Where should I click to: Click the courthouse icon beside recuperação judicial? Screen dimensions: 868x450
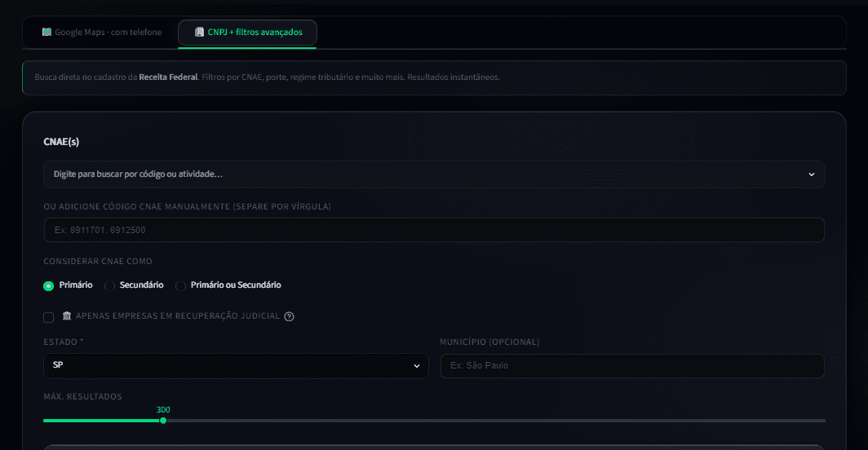67,315
